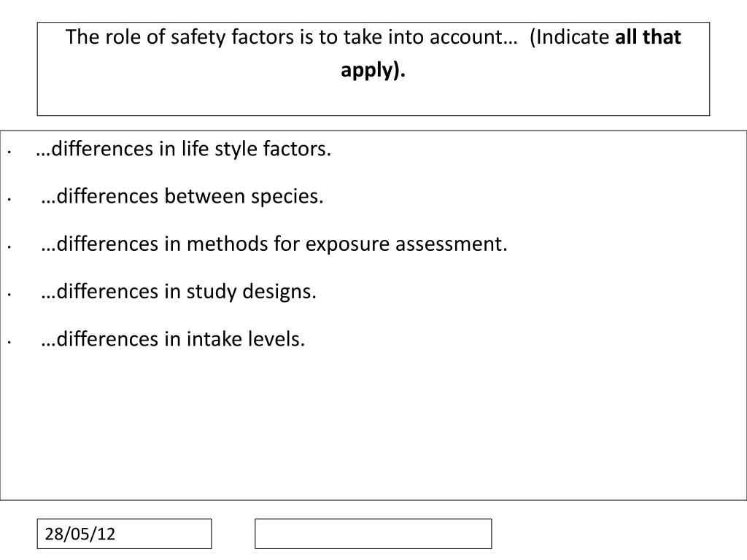Pick the 'differences in intake levels' option
Image resolution: width=747 pixels, height=560 pixels.
pos(173,339)
